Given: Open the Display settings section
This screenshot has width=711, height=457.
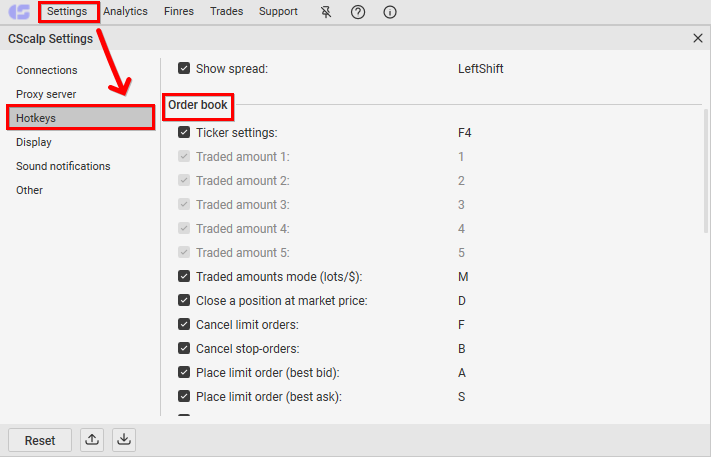Looking at the screenshot, I should (34, 142).
